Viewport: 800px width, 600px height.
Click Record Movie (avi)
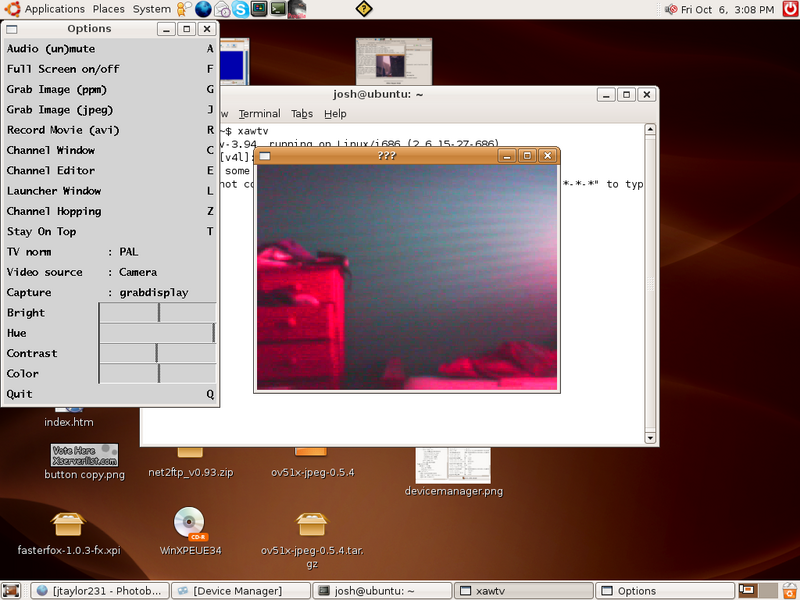62,130
